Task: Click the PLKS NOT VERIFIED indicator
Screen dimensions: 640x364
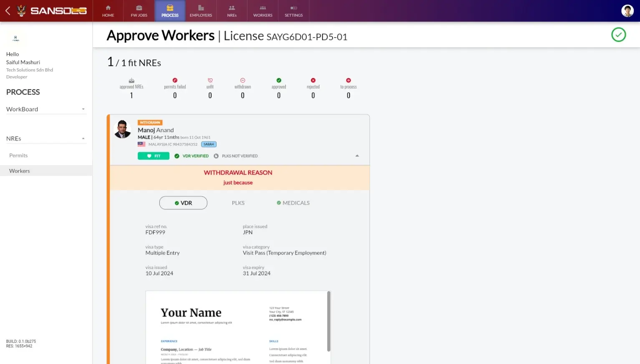Action: pyautogui.click(x=236, y=156)
